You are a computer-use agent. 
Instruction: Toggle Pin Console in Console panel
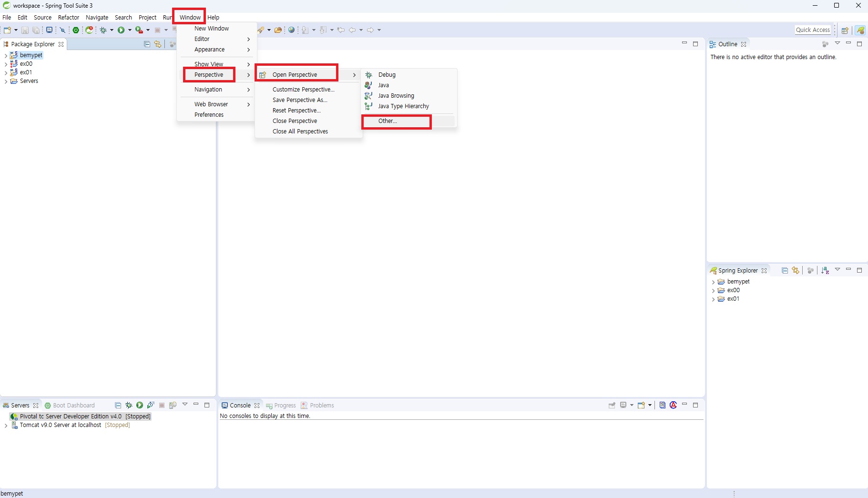point(612,405)
